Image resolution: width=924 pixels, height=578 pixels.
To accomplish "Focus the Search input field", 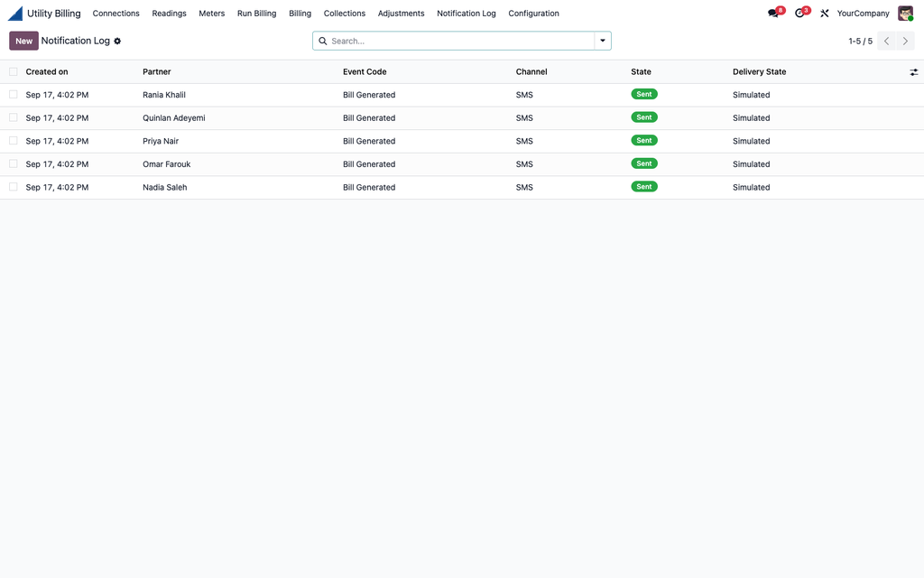I will tap(459, 41).
